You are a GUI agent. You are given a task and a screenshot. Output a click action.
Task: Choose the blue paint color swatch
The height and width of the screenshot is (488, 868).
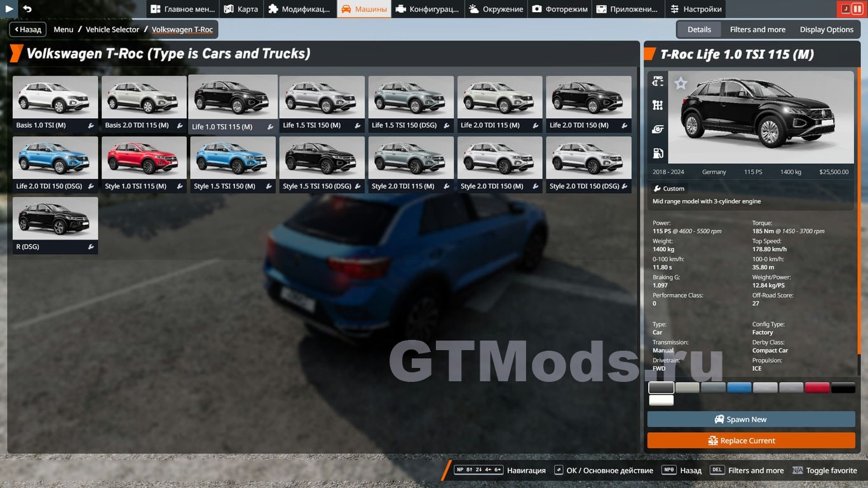[x=739, y=388]
